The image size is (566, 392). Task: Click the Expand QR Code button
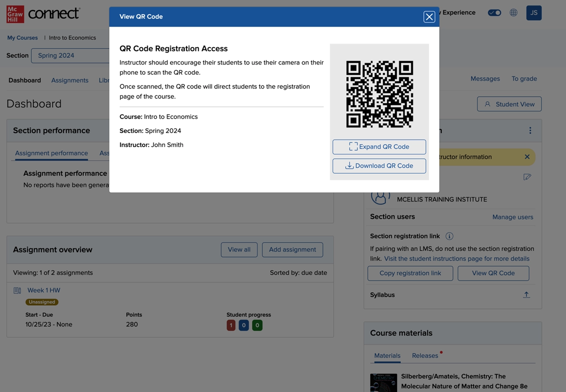379,147
